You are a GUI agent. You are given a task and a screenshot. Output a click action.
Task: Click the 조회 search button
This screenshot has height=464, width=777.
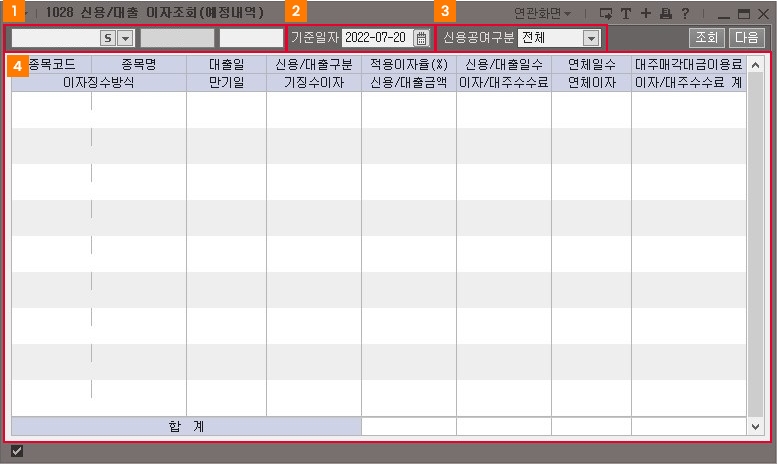point(707,38)
